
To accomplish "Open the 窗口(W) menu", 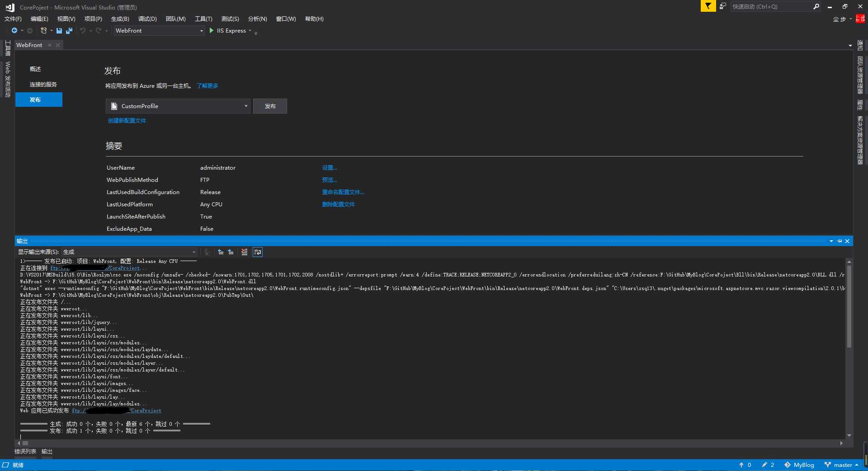I will click(x=286, y=19).
